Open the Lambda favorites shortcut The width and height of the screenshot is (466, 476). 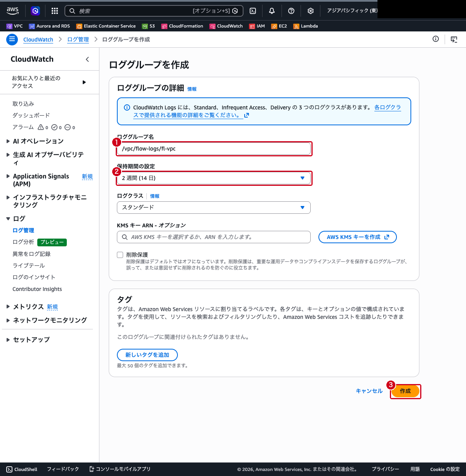coord(306,26)
